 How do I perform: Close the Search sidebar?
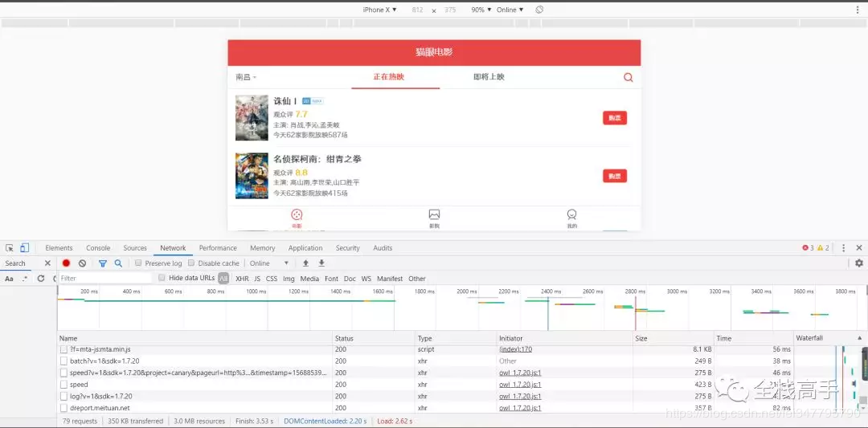tap(47, 263)
